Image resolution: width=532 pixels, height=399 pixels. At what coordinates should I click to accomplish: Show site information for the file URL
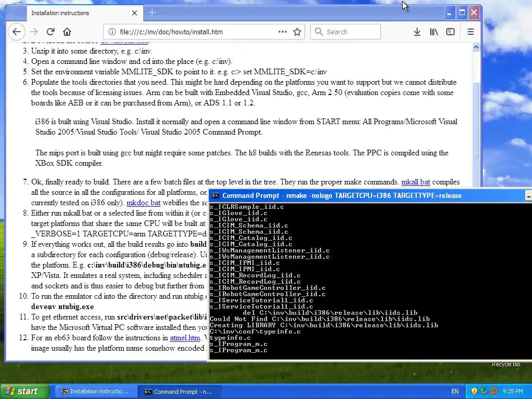112,32
